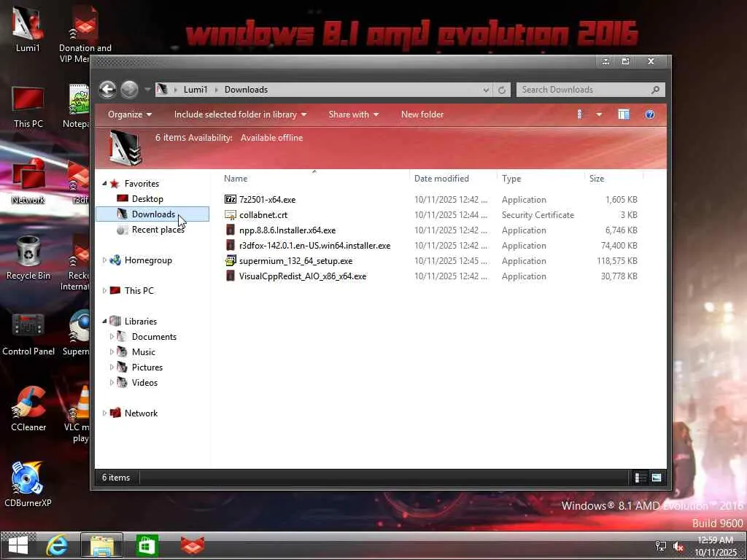This screenshot has width=747, height=560.
Task: Open the Windows Start button
Action: click(x=18, y=545)
